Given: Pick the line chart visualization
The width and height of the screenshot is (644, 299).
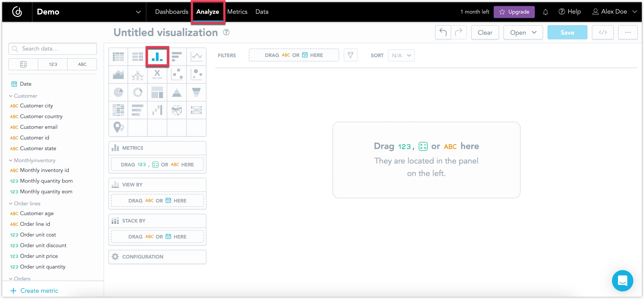Looking at the screenshot, I should click(x=196, y=56).
